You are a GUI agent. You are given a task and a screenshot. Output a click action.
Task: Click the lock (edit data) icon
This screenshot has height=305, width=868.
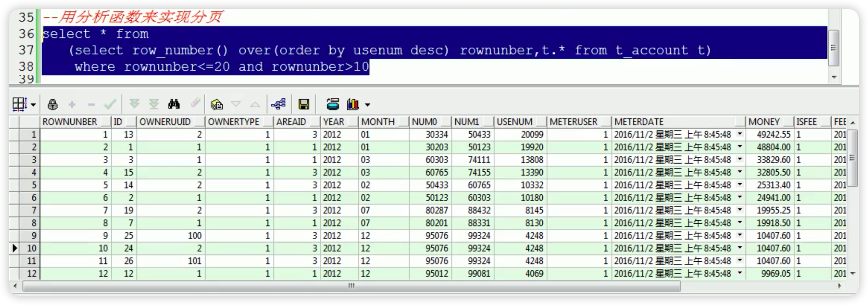(x=53, y=105)
